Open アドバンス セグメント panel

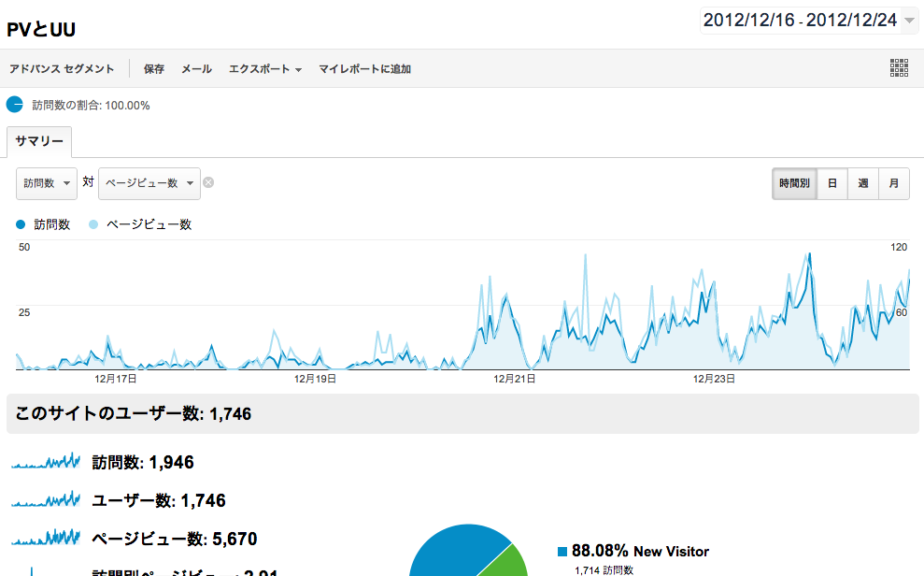(x=62, y=69)
